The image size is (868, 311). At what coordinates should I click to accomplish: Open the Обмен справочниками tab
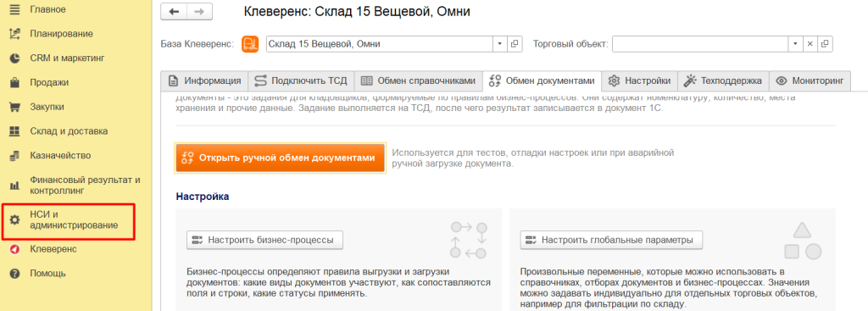419,81
